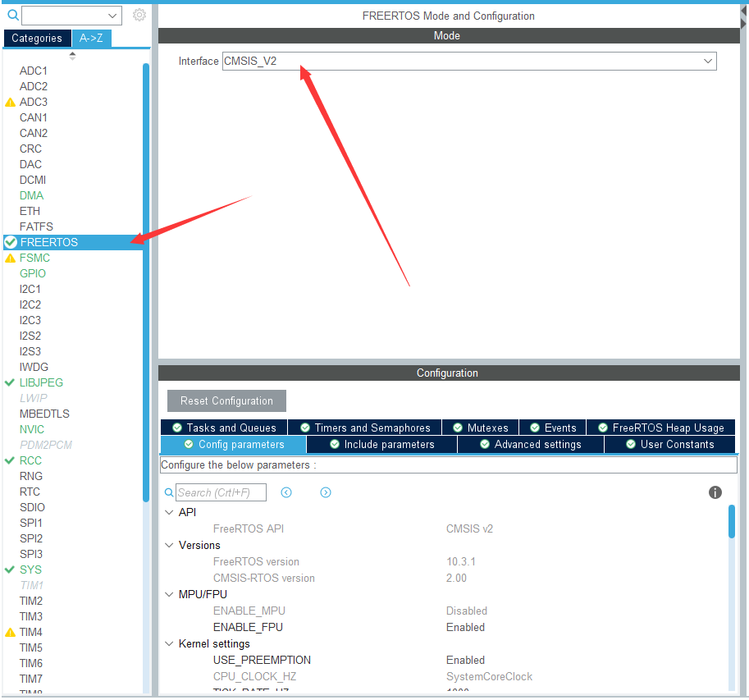
Task: Collapse the Versions section
Action: (x=169, y=545)
